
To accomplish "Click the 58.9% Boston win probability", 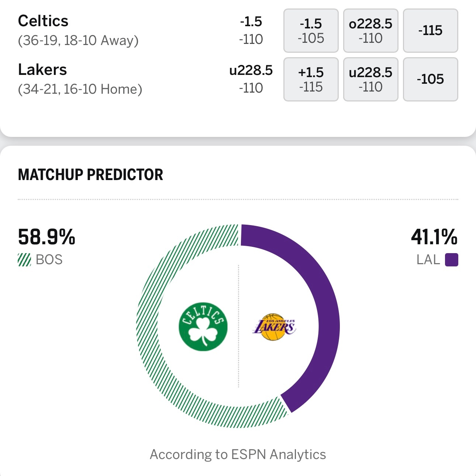I will [x=46, y=237].
